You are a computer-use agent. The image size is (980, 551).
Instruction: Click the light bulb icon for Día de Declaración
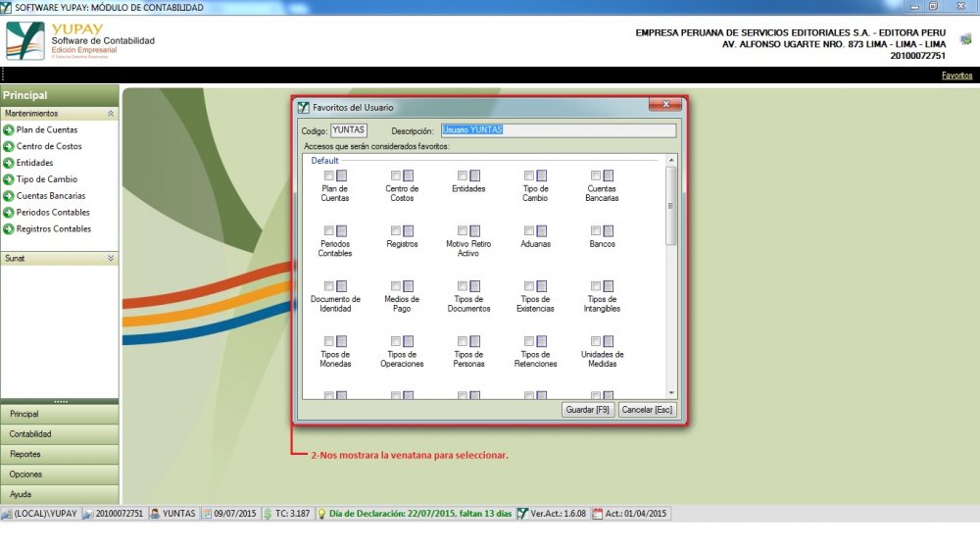tap(321, 514)
